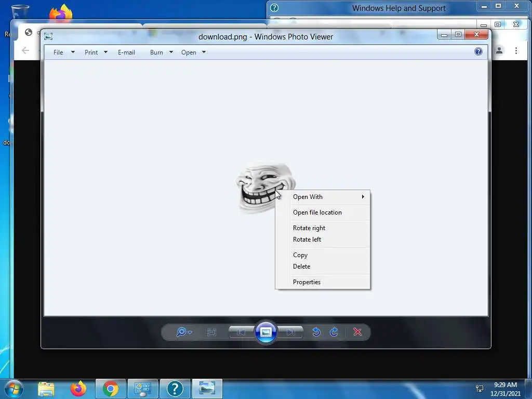Select Delete from the context menu
The width and height of the screenshot is (532, 399).
click(323, 267)
